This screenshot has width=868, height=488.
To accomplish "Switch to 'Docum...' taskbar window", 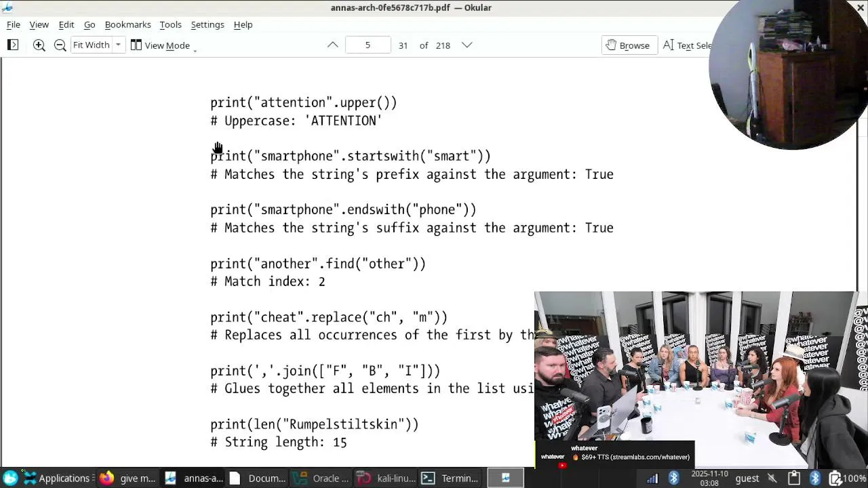I will point(257,478).
